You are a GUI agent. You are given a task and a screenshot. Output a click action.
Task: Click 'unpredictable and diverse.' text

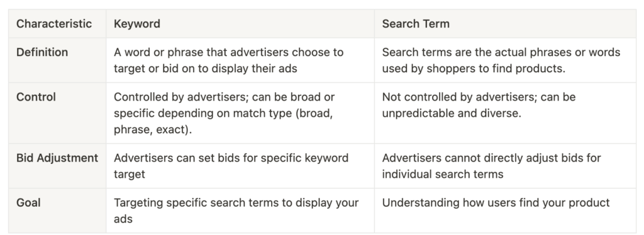point(452,113)
